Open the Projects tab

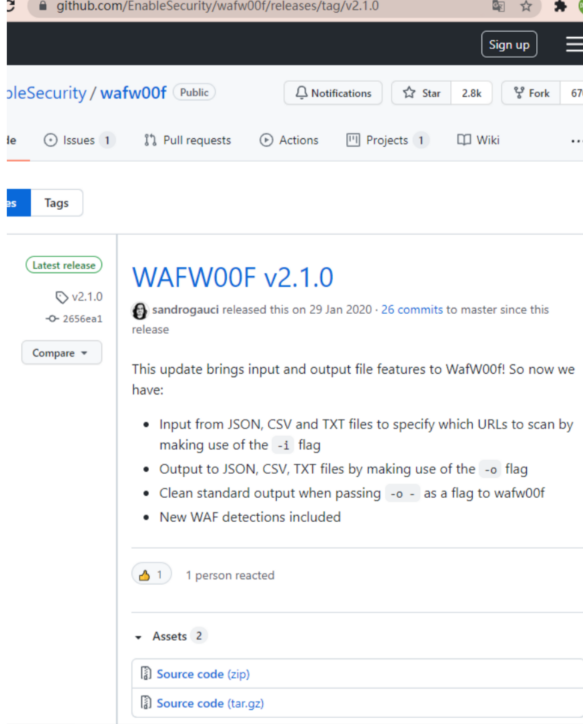(387, 140)
